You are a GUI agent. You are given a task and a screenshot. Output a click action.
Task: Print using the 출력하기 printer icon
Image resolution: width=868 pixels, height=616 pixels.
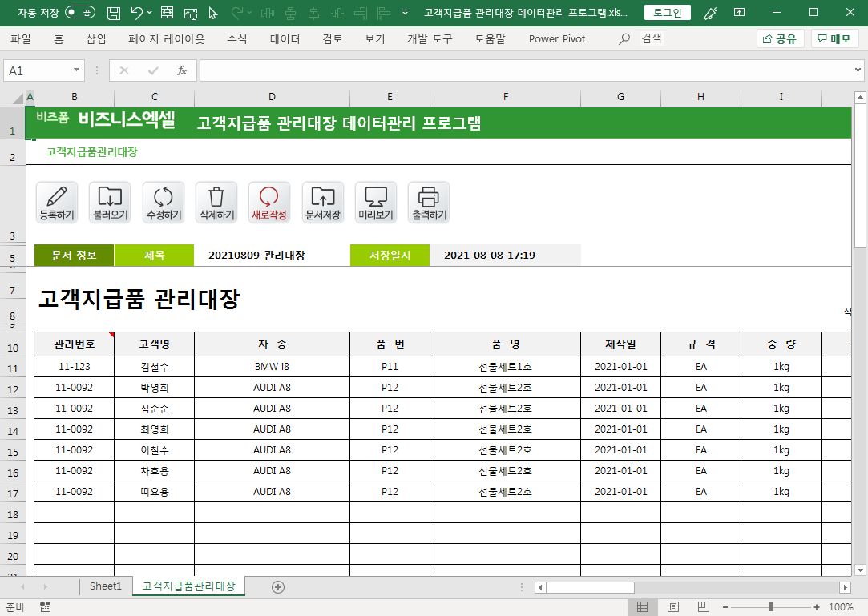(x=429, y=202)
